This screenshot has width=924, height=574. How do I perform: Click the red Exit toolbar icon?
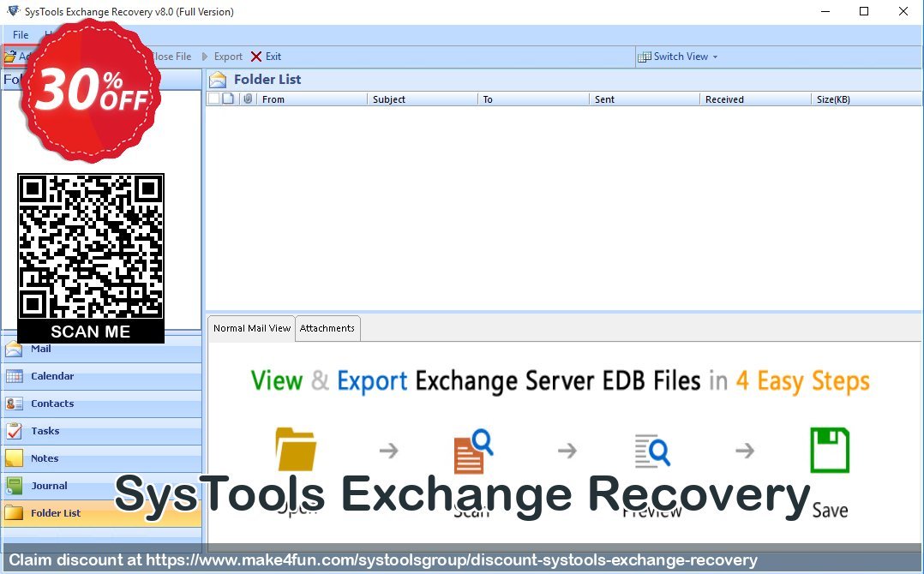(256, 57)
